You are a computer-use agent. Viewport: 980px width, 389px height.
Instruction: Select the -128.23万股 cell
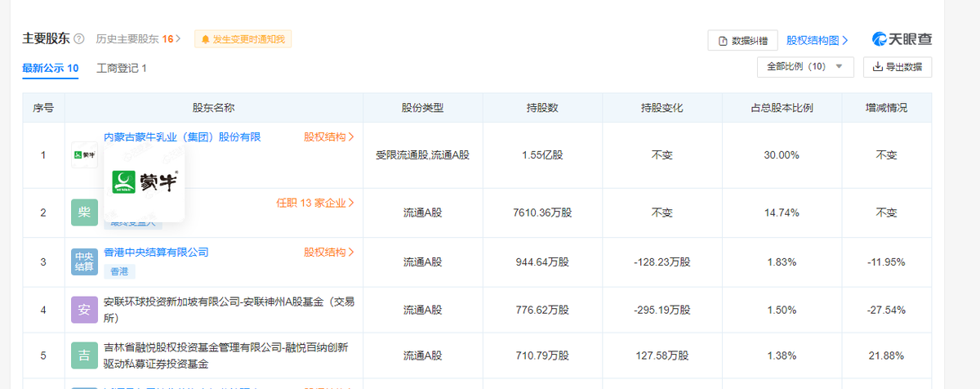pos(662,262)
